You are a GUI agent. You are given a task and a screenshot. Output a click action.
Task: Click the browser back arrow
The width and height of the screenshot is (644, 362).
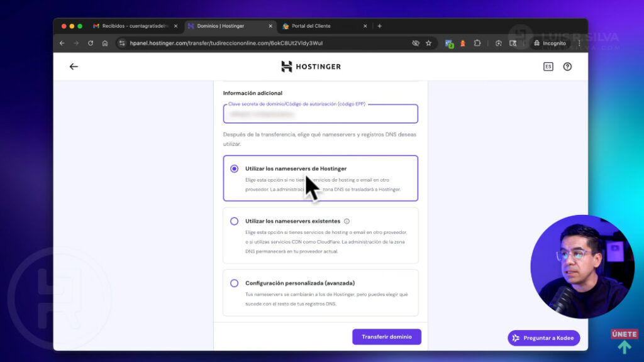click(x=62, y=43)
